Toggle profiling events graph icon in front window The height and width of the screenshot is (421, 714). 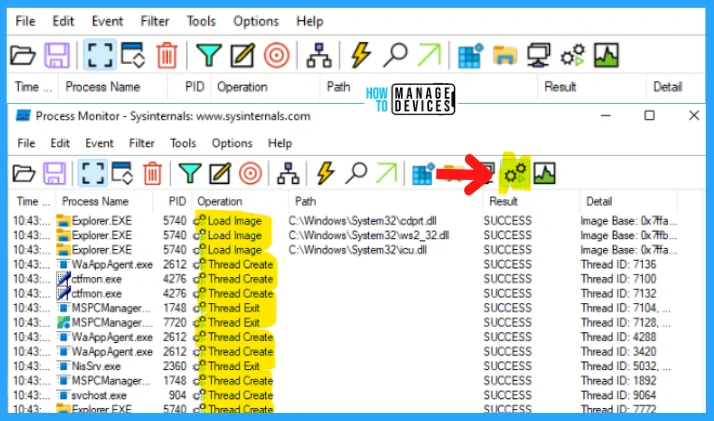click(x=545, y=173)
